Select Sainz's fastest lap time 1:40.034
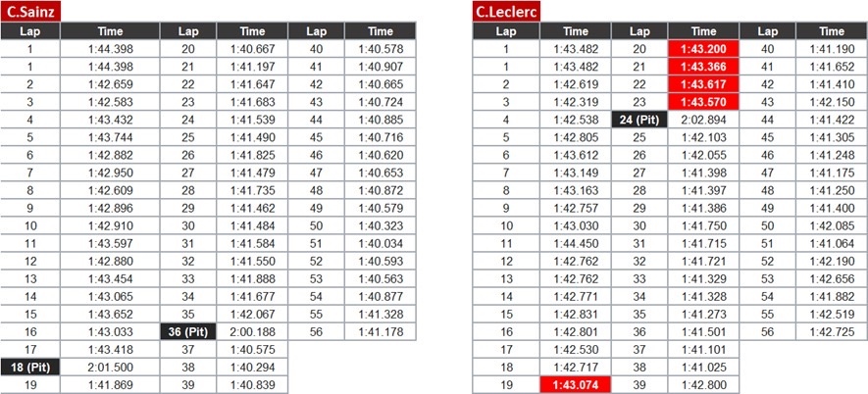This screenshot has width=868, height=394. click(382, 243)
